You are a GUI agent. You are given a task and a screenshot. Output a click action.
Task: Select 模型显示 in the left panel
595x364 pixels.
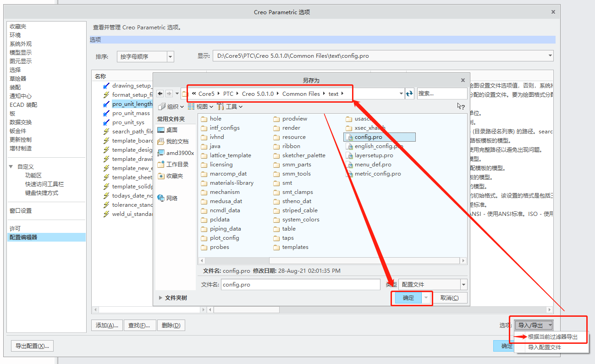pyautogui.click(x=21, y=53)
